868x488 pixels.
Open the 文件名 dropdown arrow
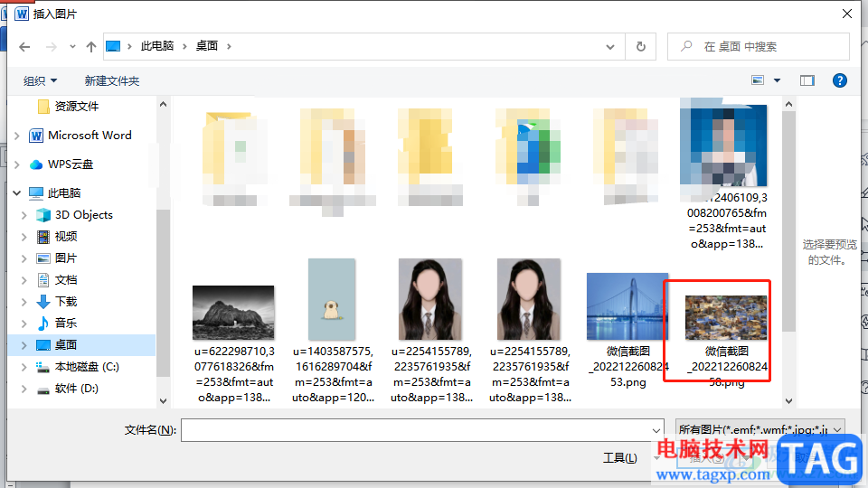tap(656, 430)
